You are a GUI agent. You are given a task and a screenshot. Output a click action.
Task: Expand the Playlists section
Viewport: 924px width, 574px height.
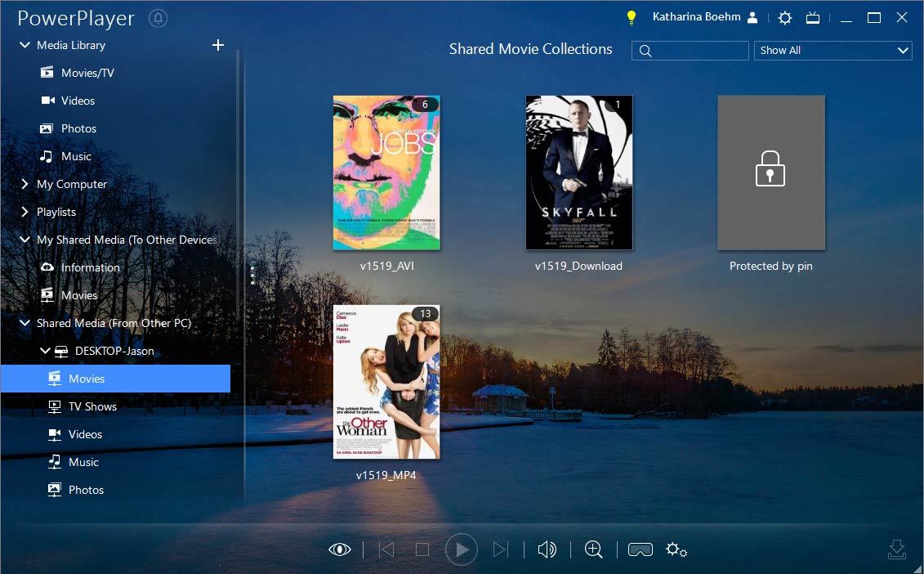(x=25, y=212)
